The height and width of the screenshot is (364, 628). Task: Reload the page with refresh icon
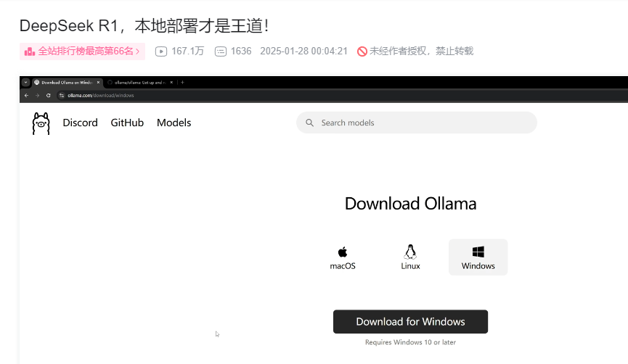point(48,96)
